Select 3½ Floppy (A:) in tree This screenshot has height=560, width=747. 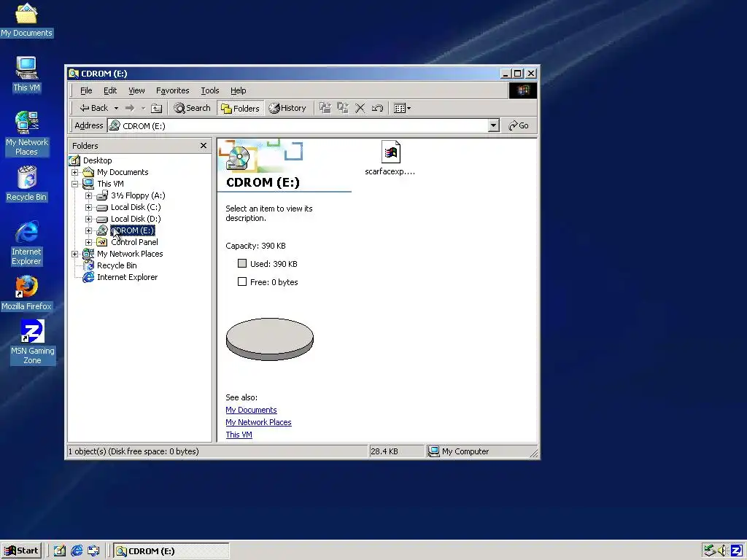(138, 195)
